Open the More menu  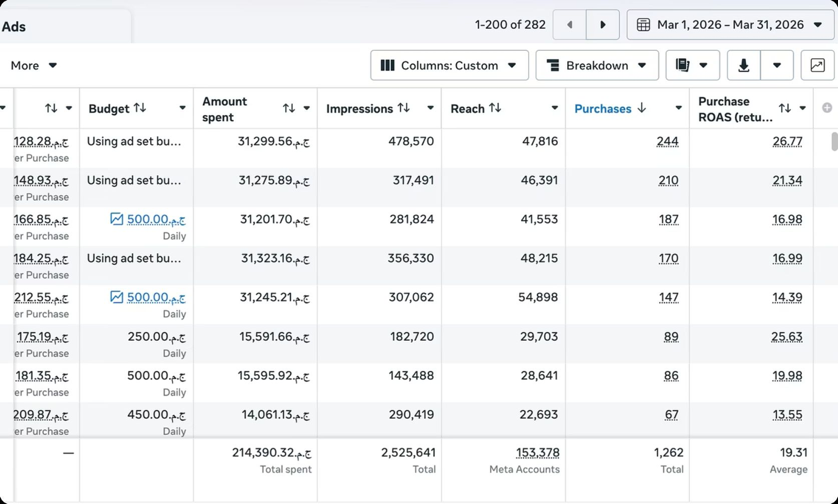[x=34, y=65]
